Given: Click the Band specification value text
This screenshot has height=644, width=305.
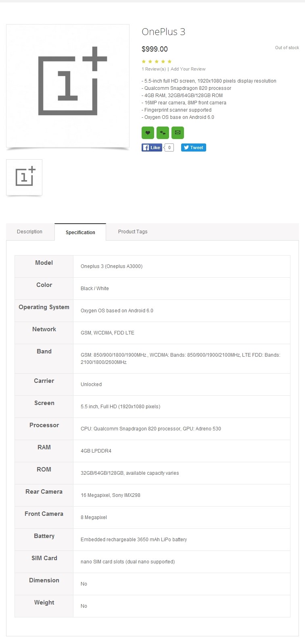Looking at the screenshot, I should click(180, 359).
